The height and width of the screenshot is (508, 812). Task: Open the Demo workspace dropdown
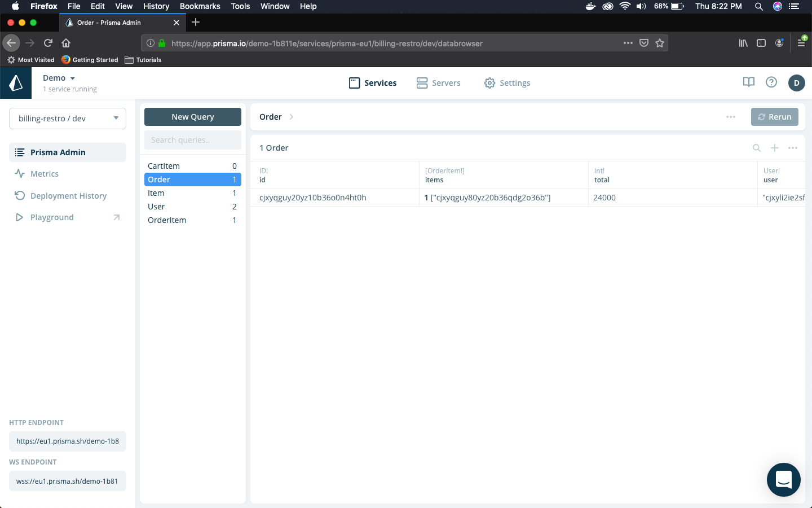tap(59, 78)
